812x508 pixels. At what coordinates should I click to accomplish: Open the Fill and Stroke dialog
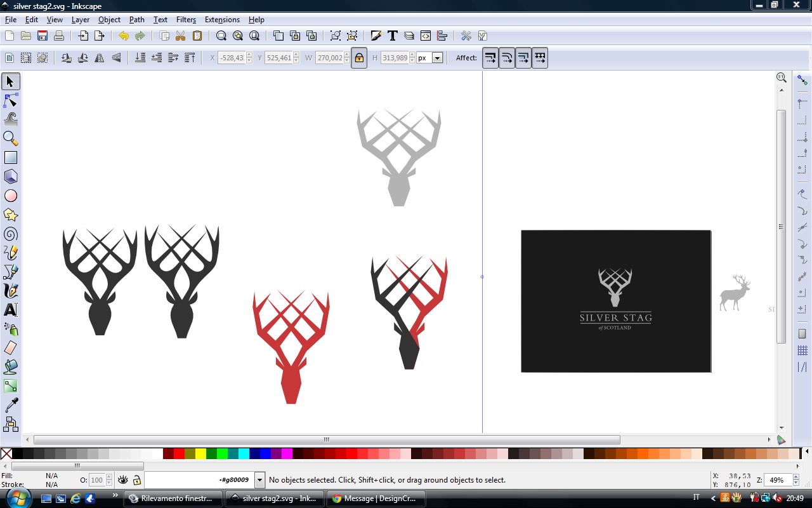tap(376, 36)
